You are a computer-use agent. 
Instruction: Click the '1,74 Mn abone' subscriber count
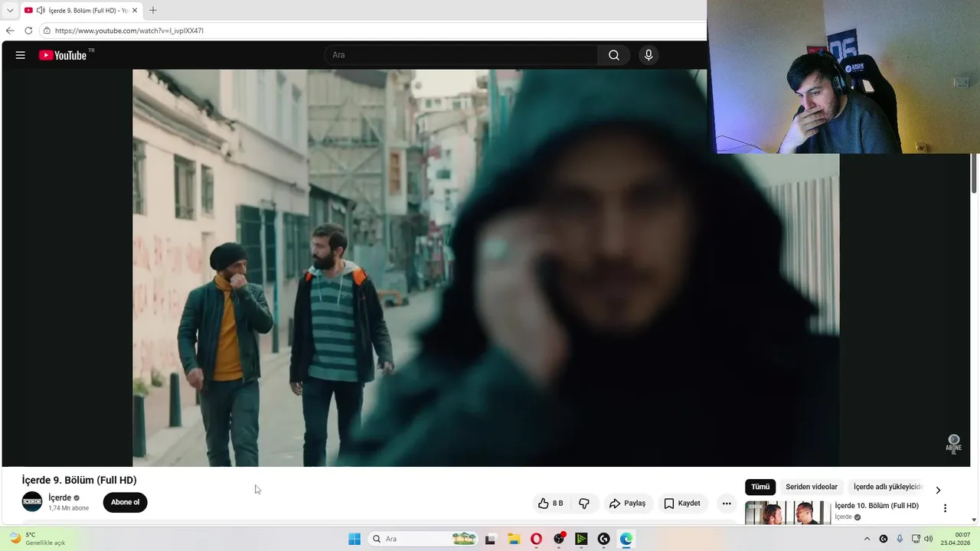pyautogui.click(x=68, y=508)
